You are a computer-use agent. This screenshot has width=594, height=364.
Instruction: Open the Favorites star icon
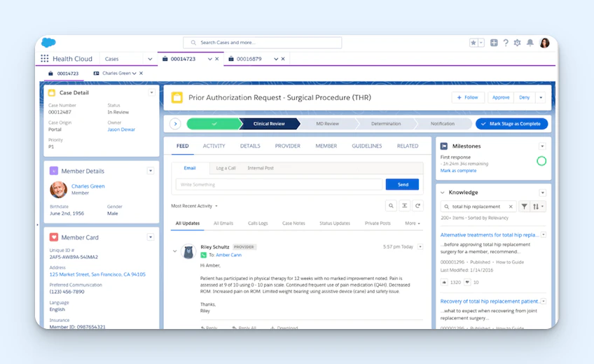click(474, 43)
